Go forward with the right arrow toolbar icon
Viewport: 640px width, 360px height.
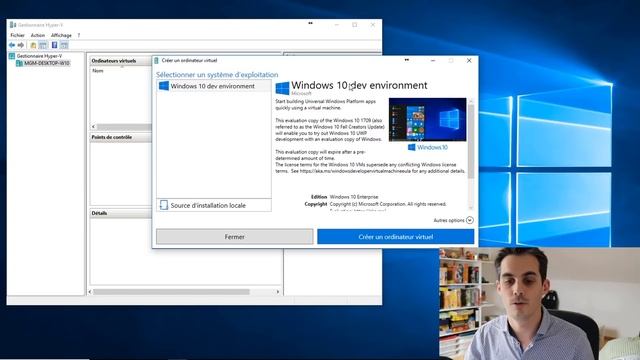click(x=21, y=45)
